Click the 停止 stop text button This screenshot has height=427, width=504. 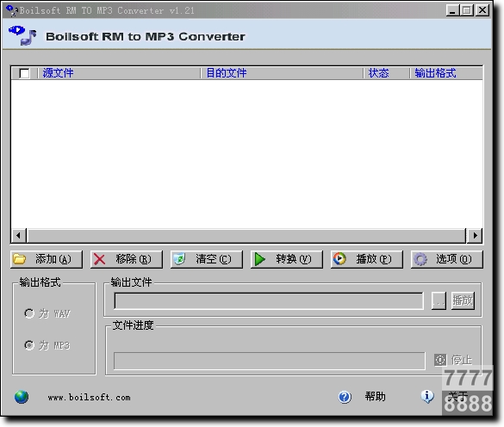(461, 360)
